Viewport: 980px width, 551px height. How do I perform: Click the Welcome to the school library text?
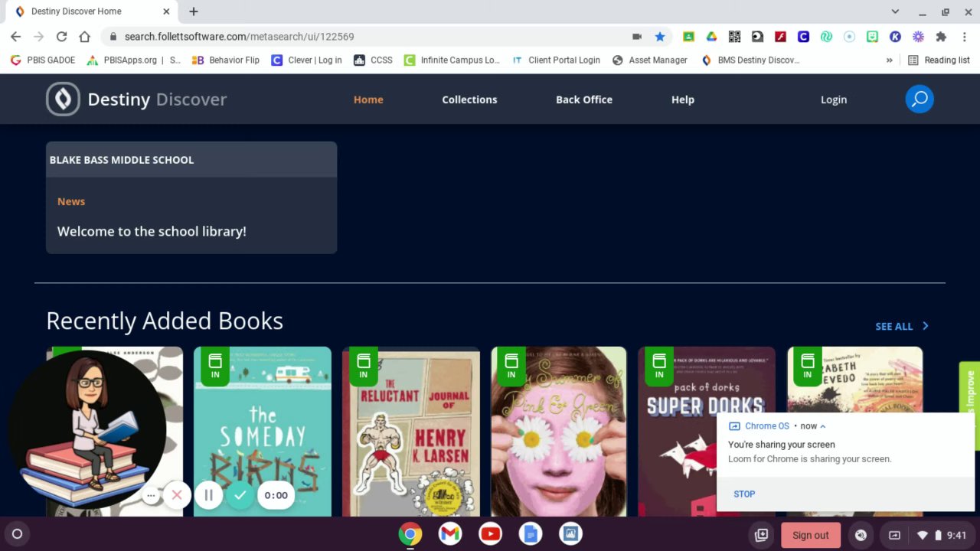pos(152,231)
